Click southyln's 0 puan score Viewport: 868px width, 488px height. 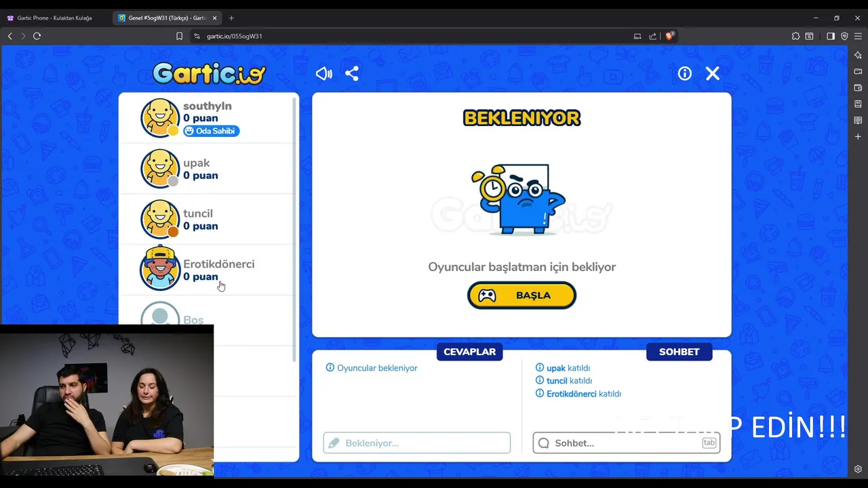point(201,119)
